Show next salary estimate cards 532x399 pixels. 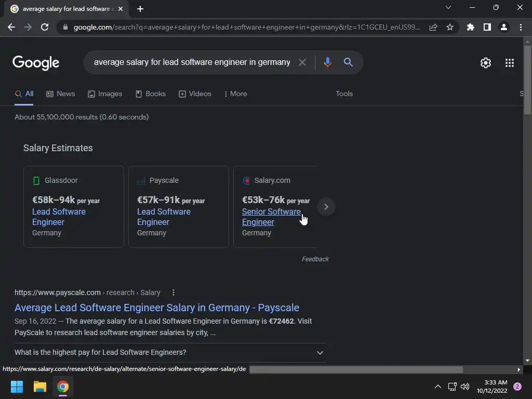[326, 207]
